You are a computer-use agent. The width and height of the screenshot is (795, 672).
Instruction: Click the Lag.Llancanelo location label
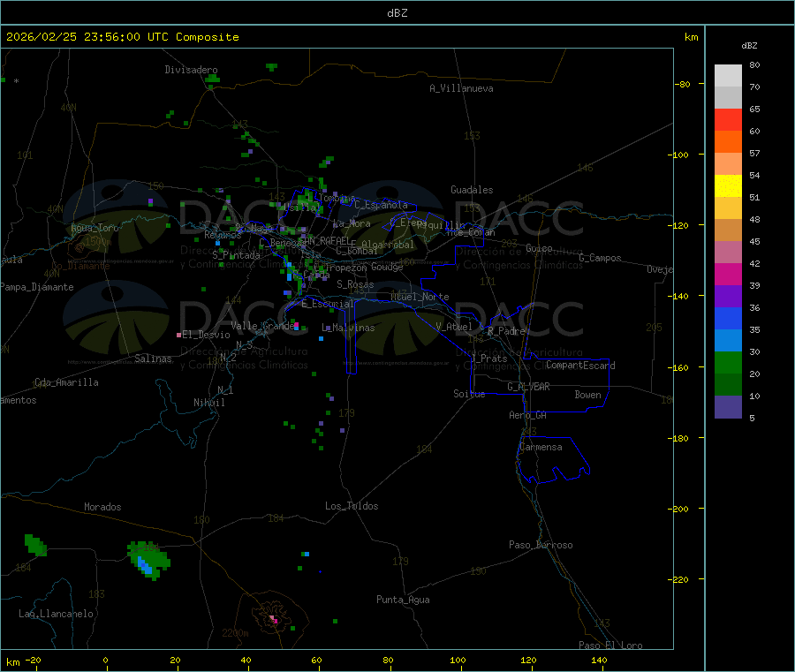tap(57, 614)
